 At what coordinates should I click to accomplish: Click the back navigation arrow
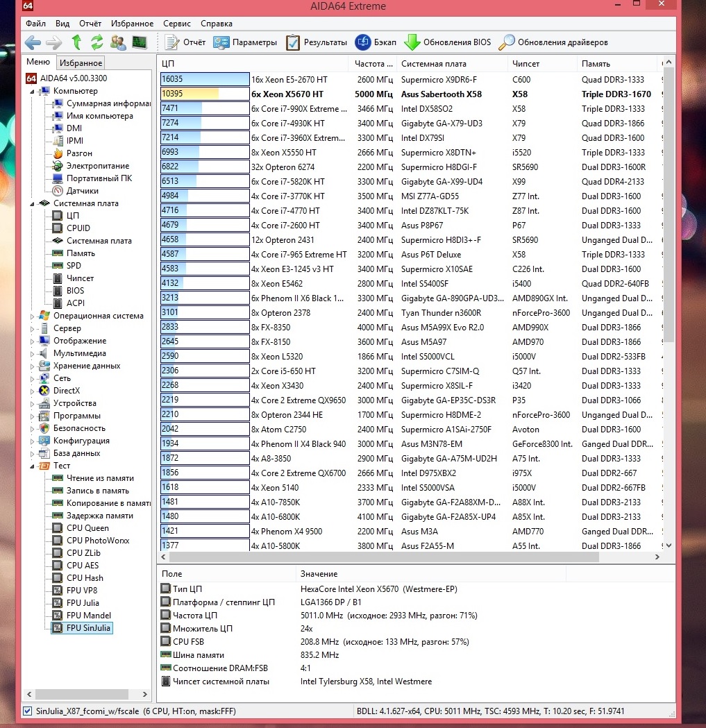tap(33, 43)
